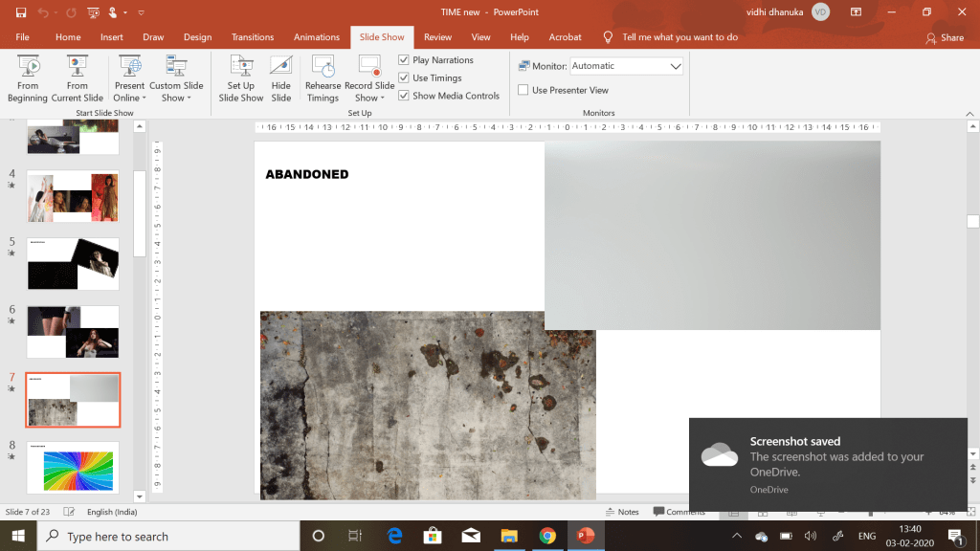980x551 pixels.
Task: Toggle the Use Timings checkbox
Action: tap(404, 78)
